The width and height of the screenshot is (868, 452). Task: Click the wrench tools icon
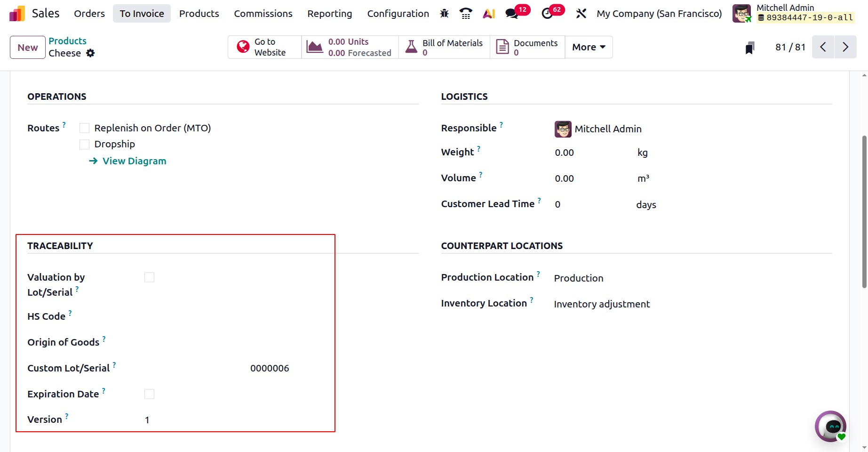(581, 14)
